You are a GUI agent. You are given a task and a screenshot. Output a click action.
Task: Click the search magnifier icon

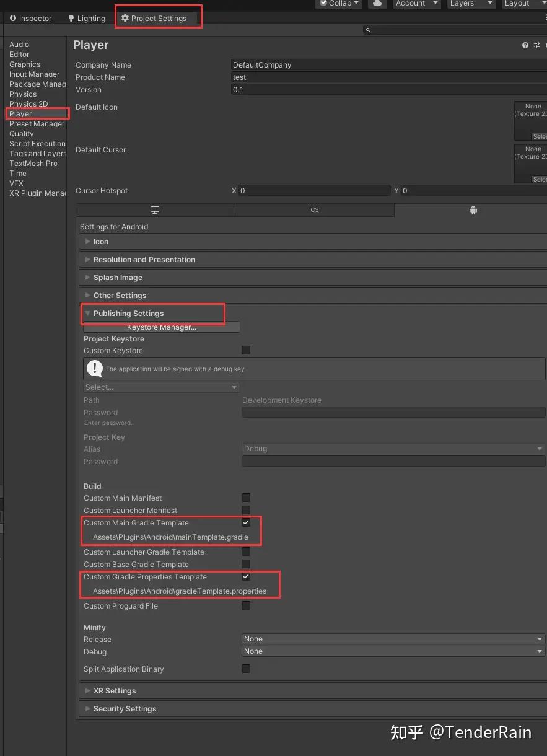(368, 30)
